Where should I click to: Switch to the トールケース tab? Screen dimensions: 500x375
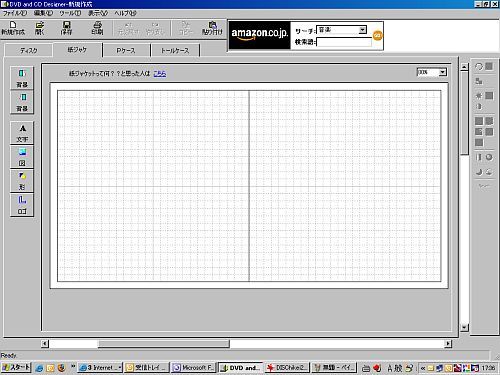(175, 50)
